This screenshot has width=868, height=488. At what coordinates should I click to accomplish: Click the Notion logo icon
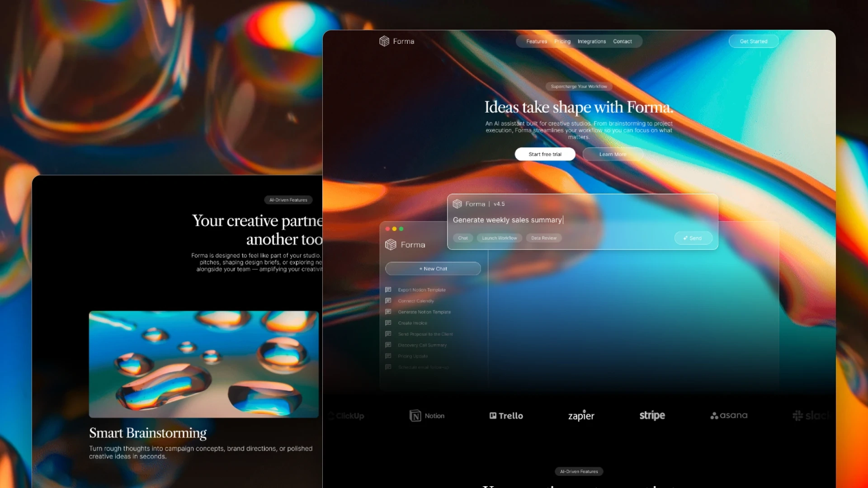tap(415, 416)
